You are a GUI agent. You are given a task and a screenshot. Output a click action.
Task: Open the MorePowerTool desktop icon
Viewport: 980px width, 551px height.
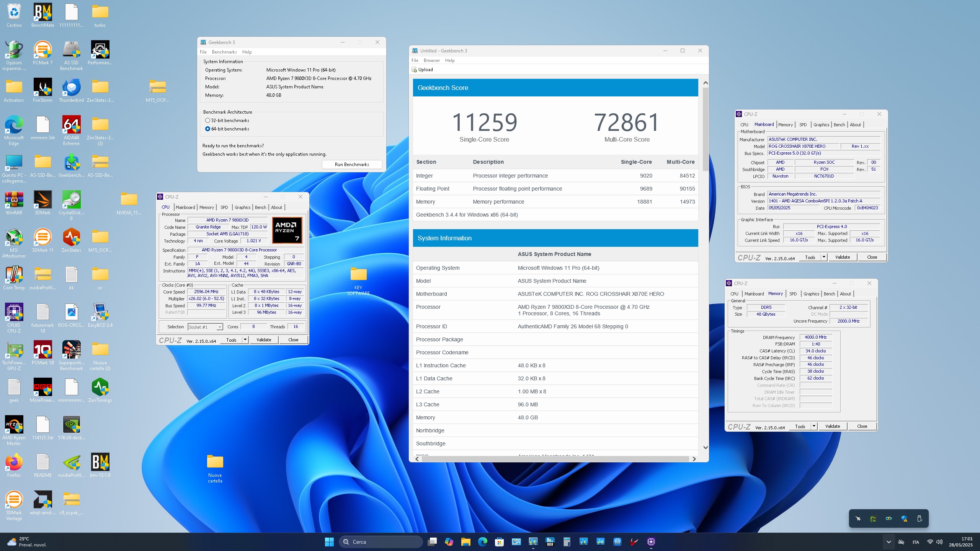pyautogui.click(x=42, y=390)
